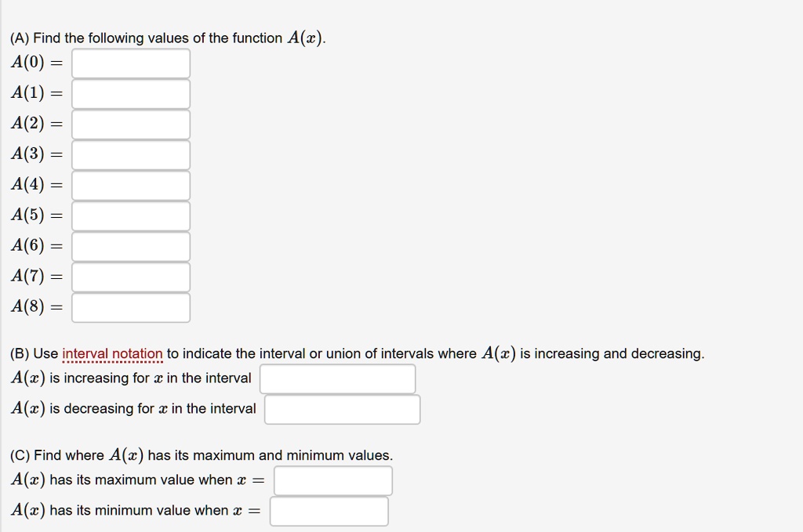Click the A(8) answer input field
This screenshot has height=532, width=803.
131,307
